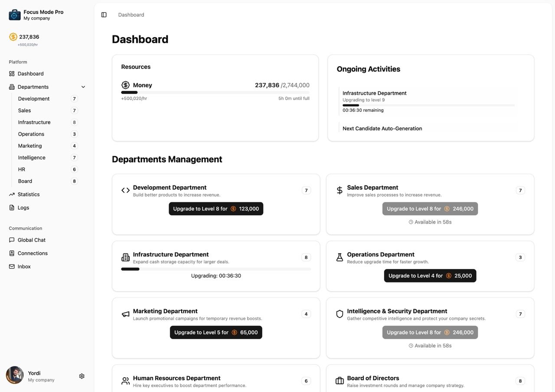
Task: Select Infrastructure under Departments
Action: click(x=34, y=122)
